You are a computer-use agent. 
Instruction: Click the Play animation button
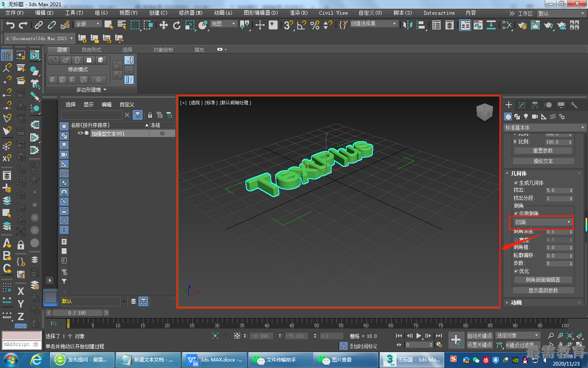419,336
